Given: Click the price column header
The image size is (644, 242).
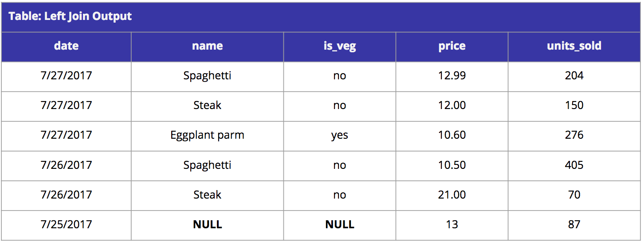Looking at the screenshot, I should (452, 47).
